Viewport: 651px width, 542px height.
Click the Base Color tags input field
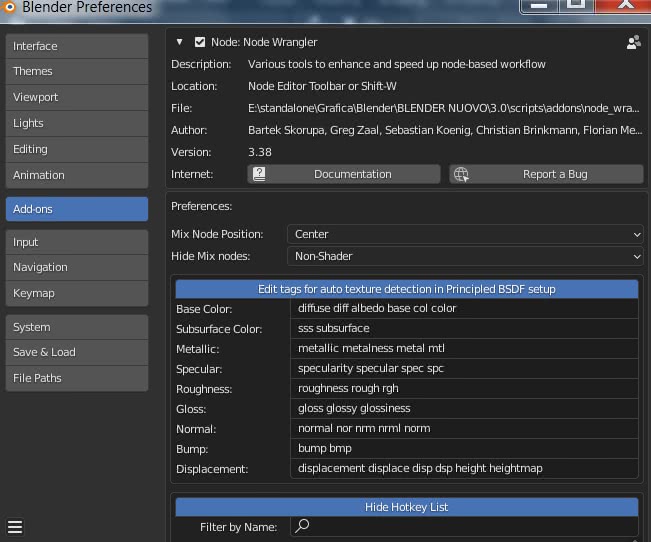tap(465, 308)
